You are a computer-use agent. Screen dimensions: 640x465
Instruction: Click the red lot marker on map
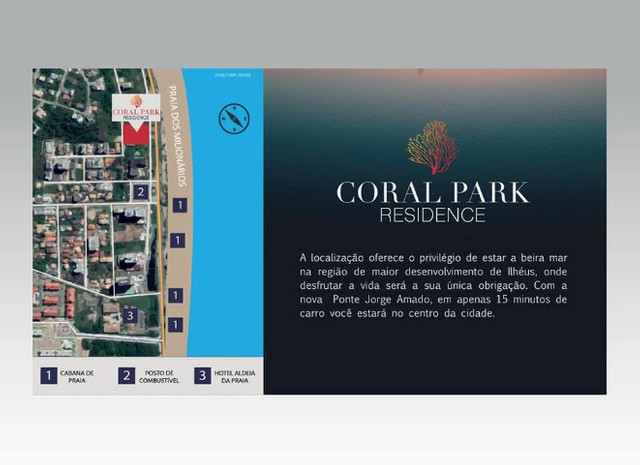(x=136, y=134)
